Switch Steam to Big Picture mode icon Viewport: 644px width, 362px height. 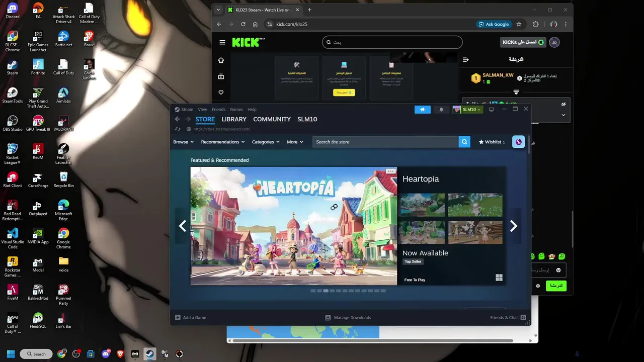coord(492,109)
